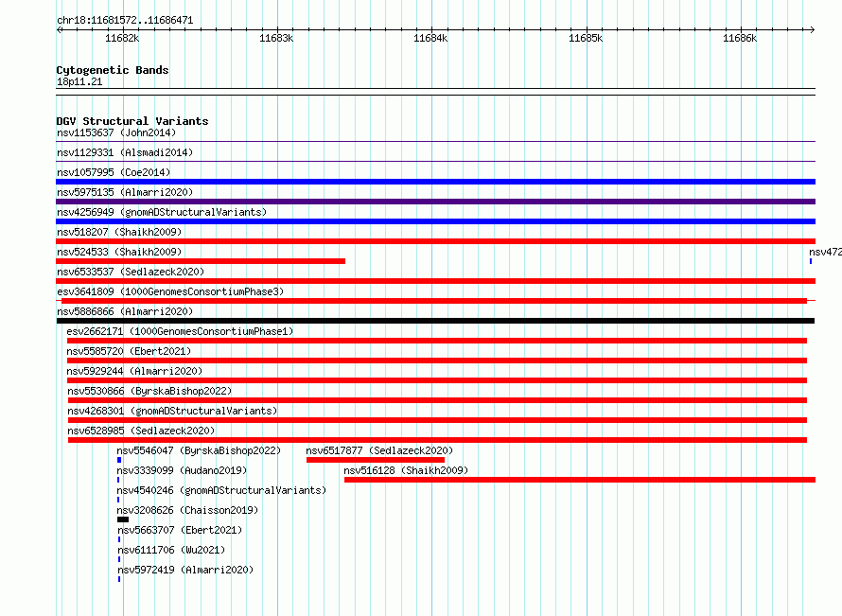Click the blue bar under nsv4256949
The image size is (842, 616).
(435, 221)
